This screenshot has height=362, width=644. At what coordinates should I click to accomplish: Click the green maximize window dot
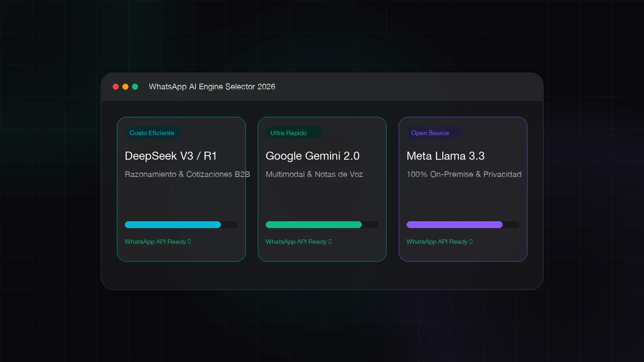point(135,86)
